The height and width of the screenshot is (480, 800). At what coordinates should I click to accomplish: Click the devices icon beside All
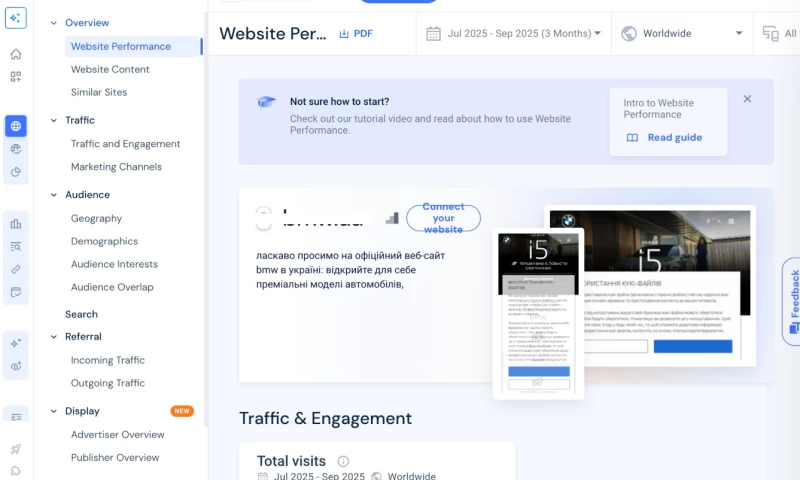770,34
